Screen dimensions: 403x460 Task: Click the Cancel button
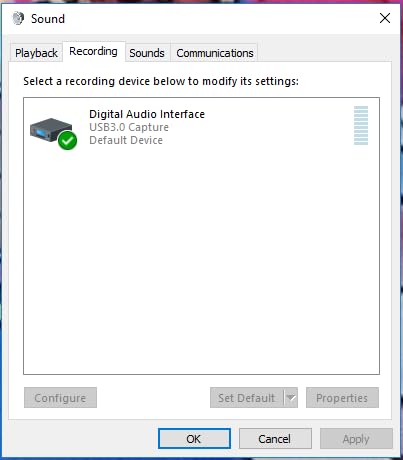click(x=275, y=439)
